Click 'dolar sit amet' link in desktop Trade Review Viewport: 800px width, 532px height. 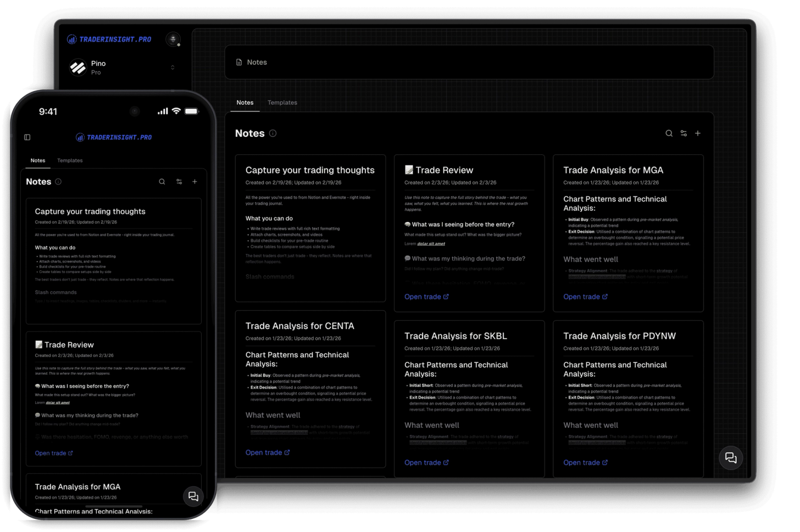pyautogui.click(x=431, y=244)
